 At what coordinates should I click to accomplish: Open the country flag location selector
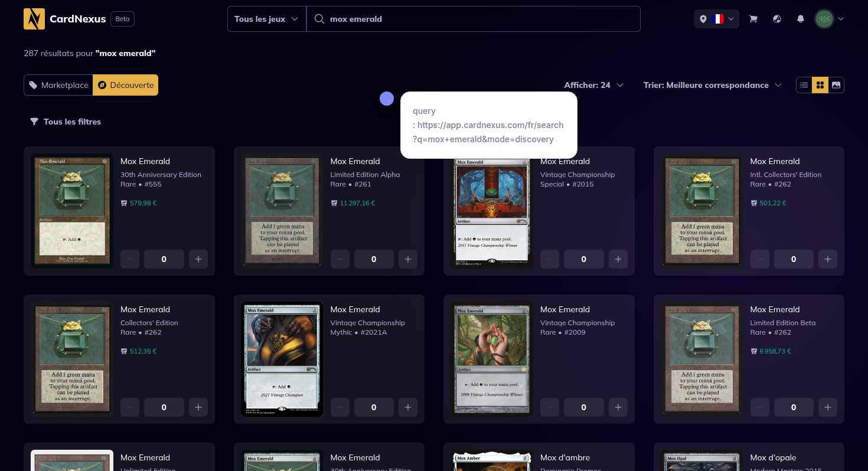716,19
